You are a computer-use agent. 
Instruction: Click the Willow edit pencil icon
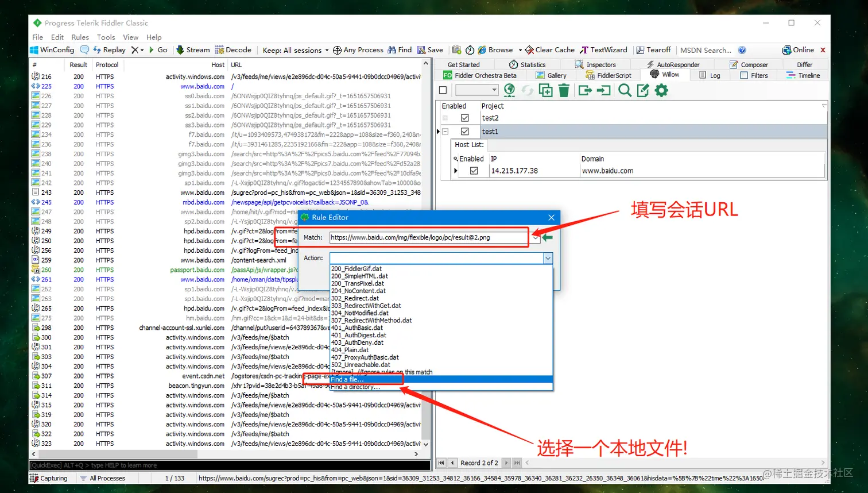coord(643,90)
